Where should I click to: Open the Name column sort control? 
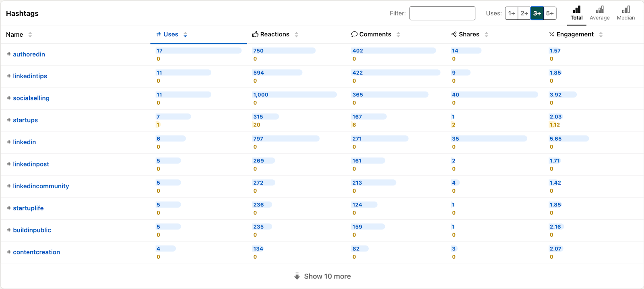pyautogui.click(x=31, y=35)
